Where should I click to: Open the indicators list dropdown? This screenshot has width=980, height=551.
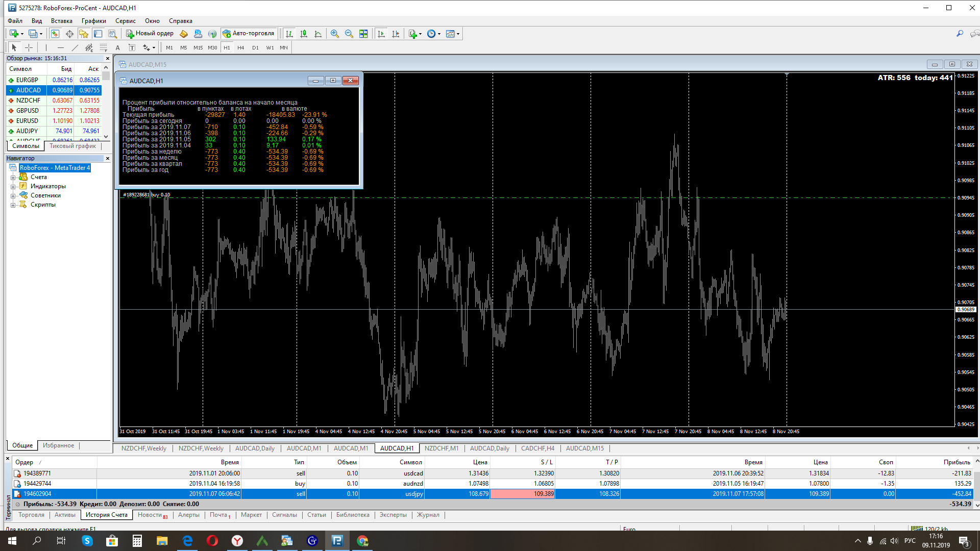point(415,34)
